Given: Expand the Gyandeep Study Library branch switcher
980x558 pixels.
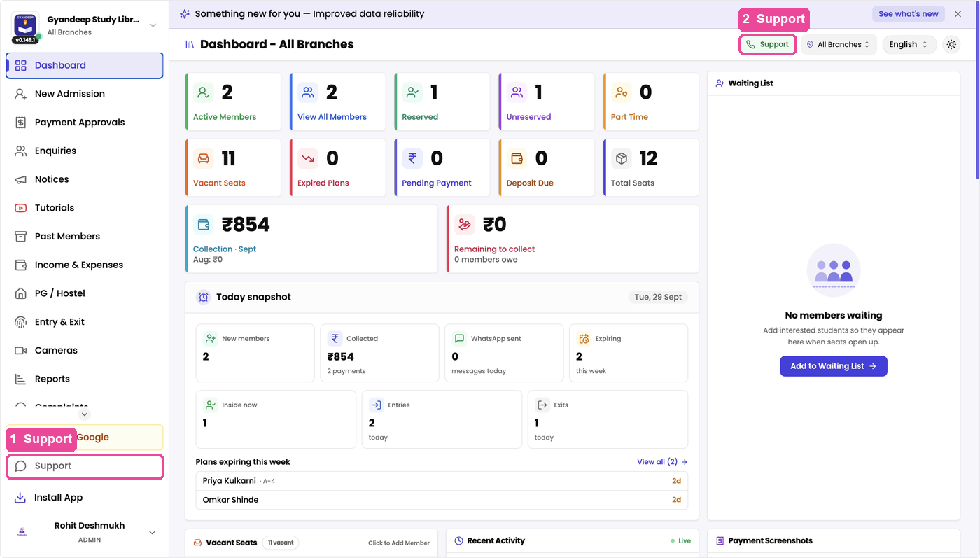Looking at the screenshot, I should point(153,25).
